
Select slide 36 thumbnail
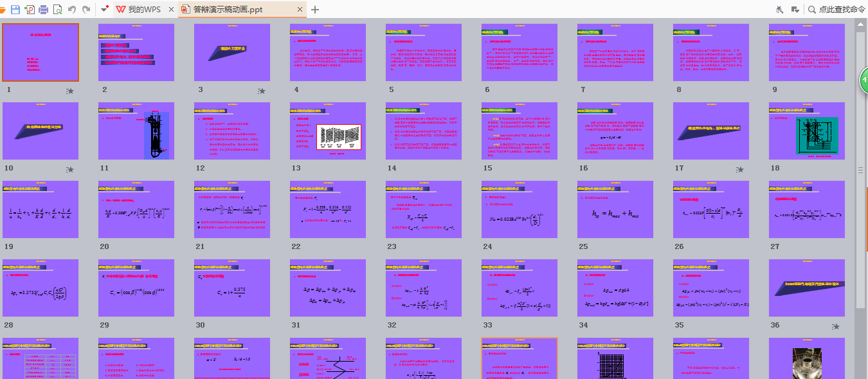point(807,288)
